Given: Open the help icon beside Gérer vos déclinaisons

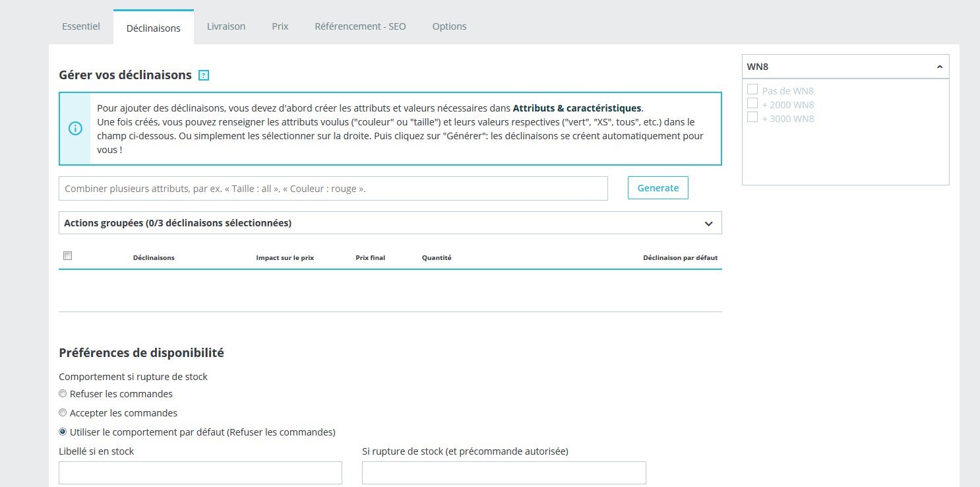Looking at the screenshot, I should (204, 75).
